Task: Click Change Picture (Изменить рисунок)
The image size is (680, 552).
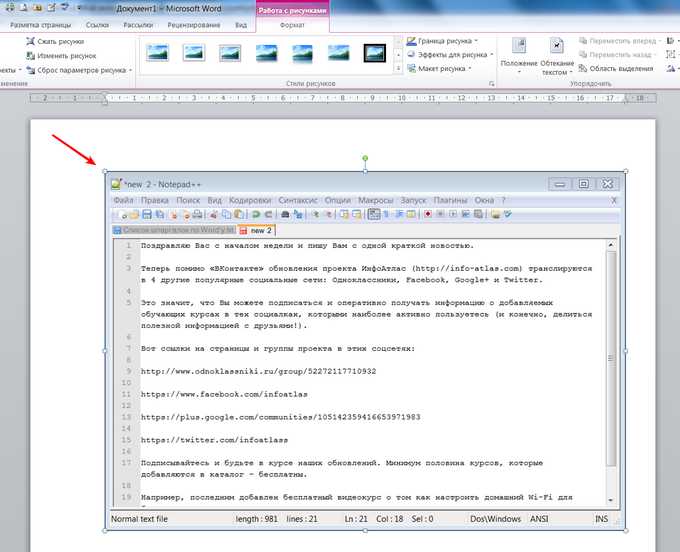Action: pos(61,56)
